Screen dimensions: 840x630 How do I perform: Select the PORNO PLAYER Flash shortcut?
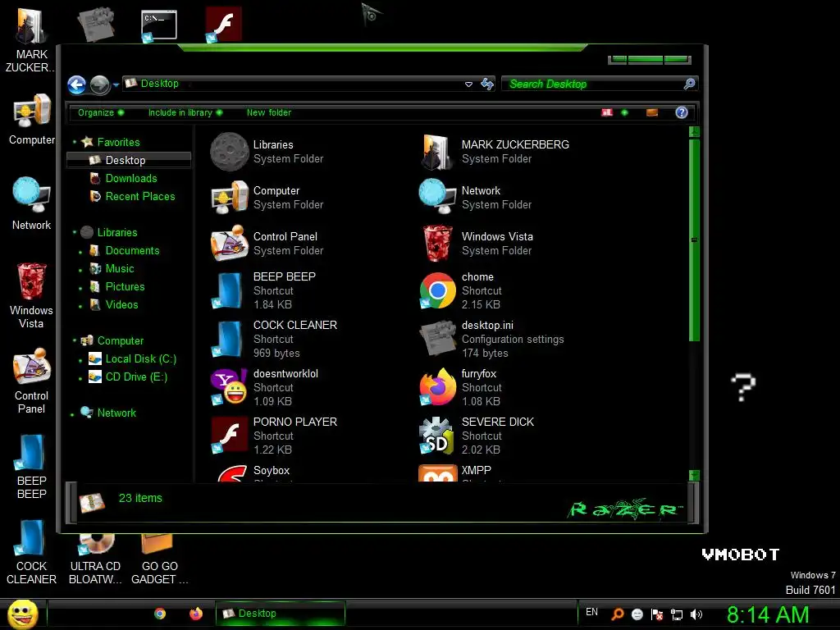pos(274,436)
